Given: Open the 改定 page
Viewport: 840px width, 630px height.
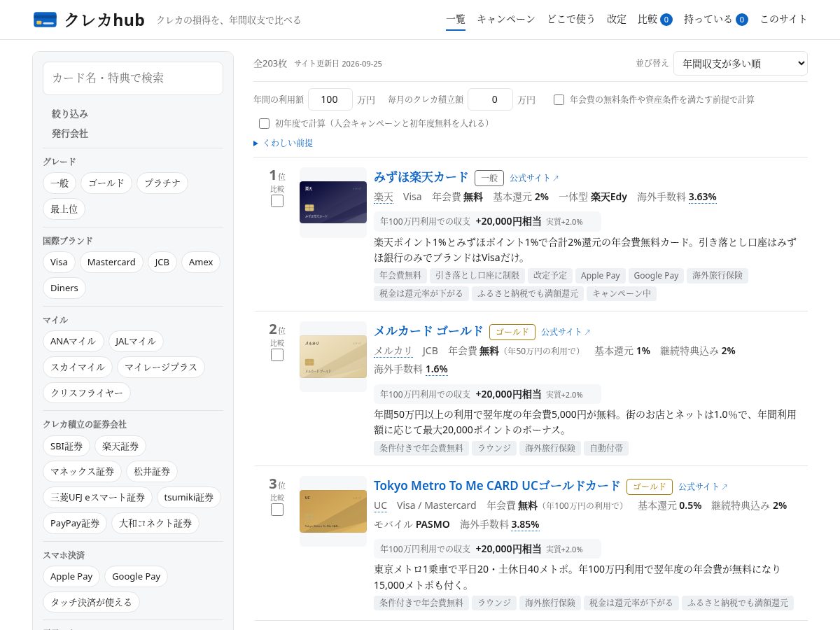Looking at the screenshot, I should 617,20.
